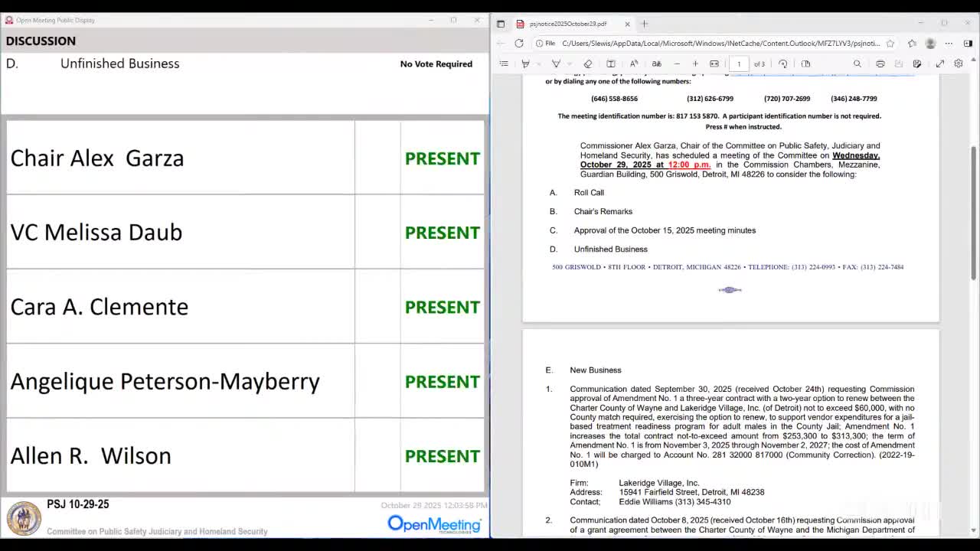The width and height of the screenshot is (980, 551).
Task: Click the Unfinished Business agenda title
Action: [x=120, y=64]
